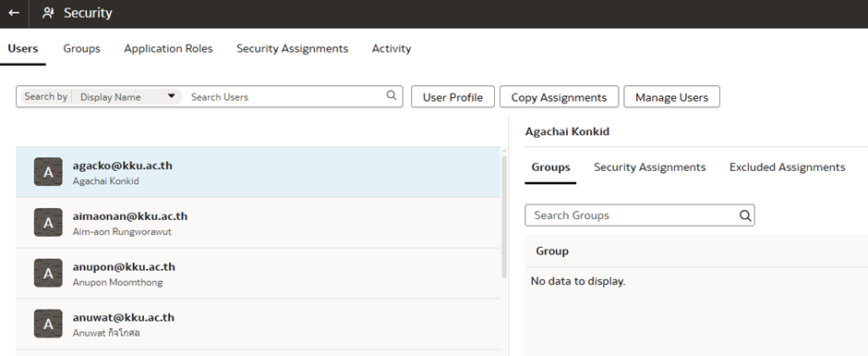Focus the Search Users input field
The width and height of the screenshot is (868, 356).
coord(285,96)
